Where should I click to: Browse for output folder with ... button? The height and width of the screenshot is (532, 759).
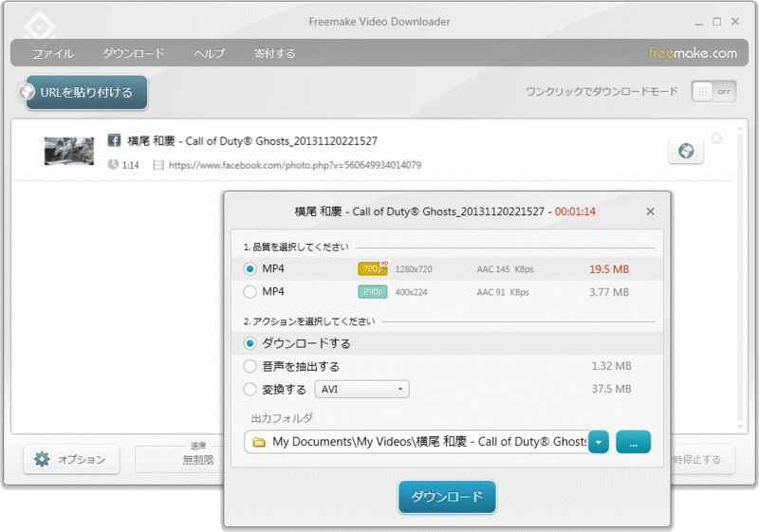(x=633, y=442)
